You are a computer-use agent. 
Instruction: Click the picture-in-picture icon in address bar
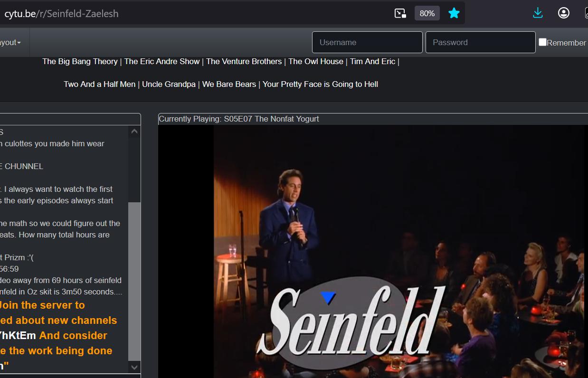click(x=400, y=13)
